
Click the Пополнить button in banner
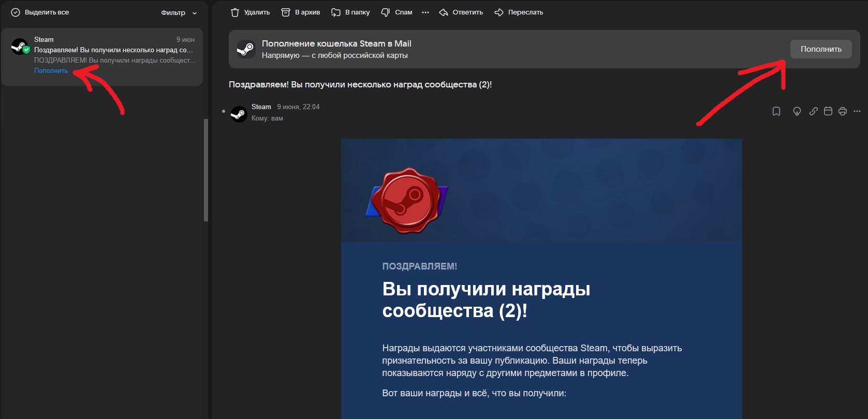tap(821, 49)
